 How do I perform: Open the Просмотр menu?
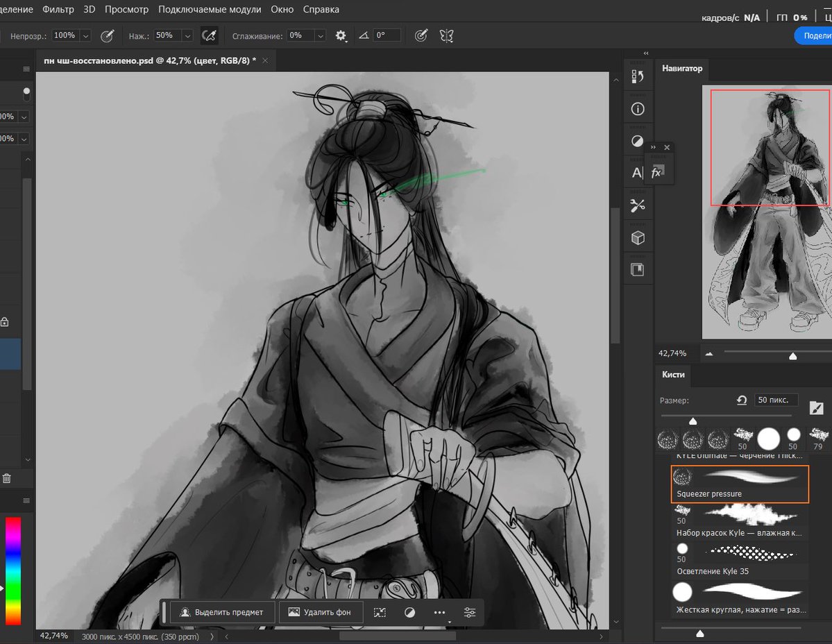(126, 9)
